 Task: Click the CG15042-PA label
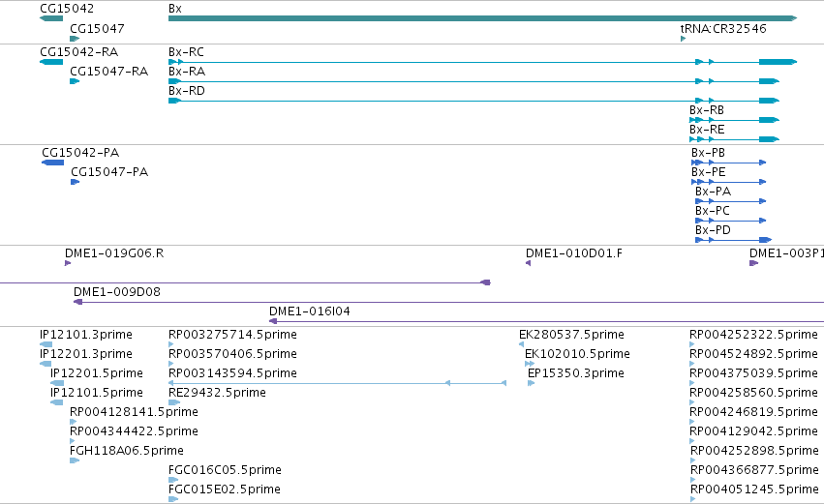pyautogui.click(x=80, y=153)
